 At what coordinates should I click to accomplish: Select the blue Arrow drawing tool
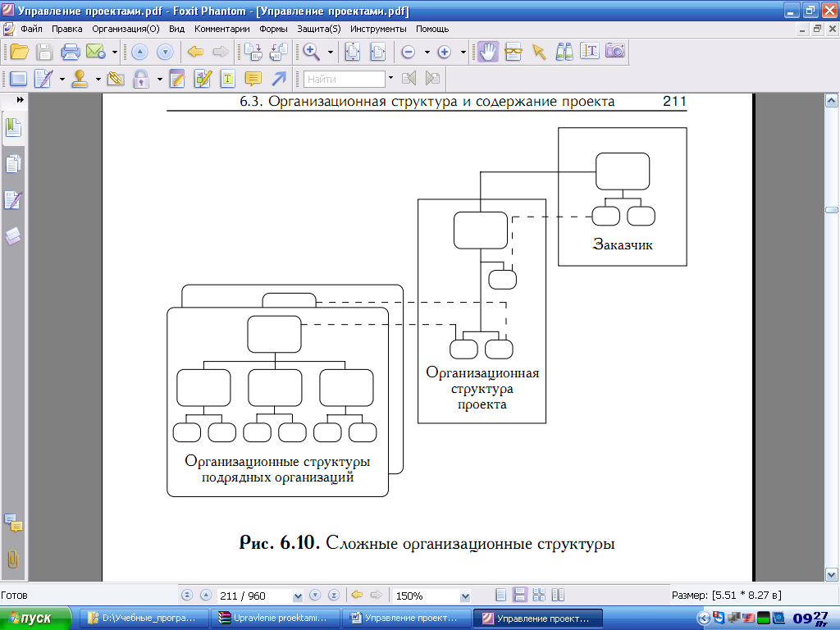[279, 80]
